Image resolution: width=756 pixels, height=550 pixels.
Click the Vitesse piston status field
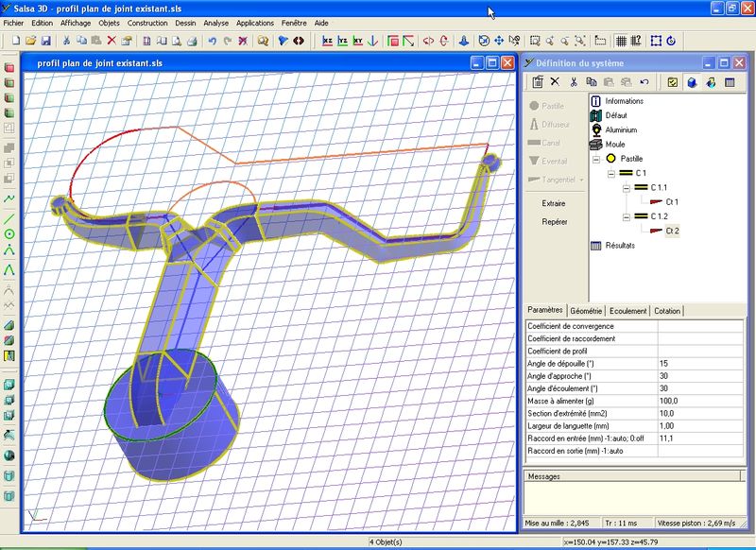[696, 523]
